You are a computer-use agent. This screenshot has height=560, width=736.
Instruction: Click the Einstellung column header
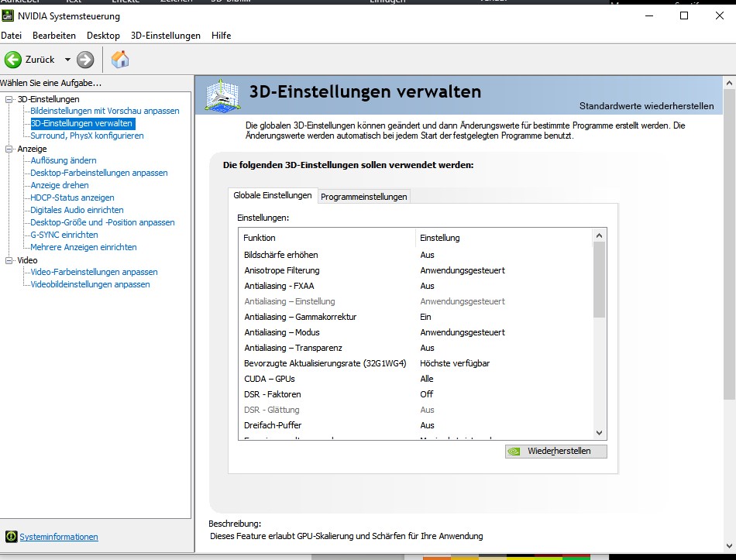tap(504, 238)
